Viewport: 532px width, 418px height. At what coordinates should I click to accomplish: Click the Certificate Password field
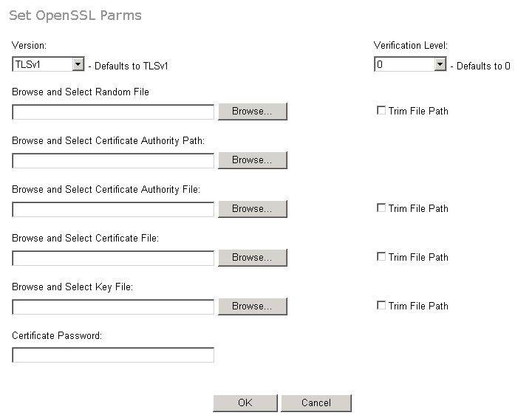point(113,356)
